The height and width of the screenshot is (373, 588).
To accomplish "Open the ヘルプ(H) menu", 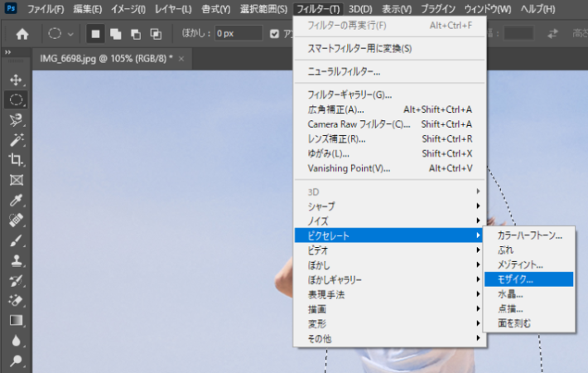I will (537, 8).
